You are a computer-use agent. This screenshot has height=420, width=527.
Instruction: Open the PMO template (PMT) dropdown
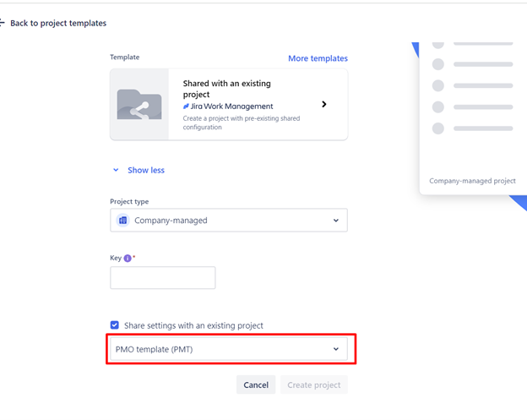(x=229, y=349)
